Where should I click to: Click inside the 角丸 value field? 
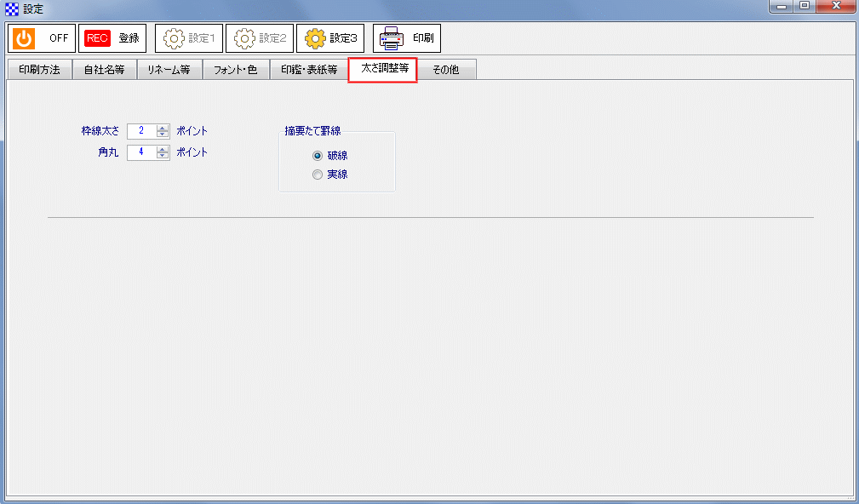tap(141, 152)
